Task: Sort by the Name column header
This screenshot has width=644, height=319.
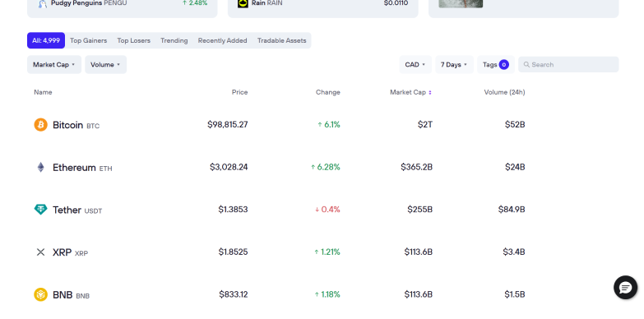Action: [43, 92]
